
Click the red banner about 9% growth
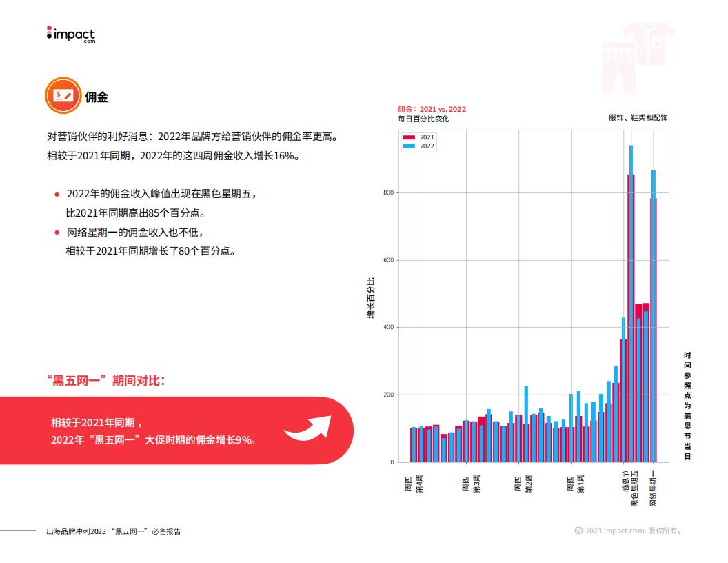(x=176, y=431)
